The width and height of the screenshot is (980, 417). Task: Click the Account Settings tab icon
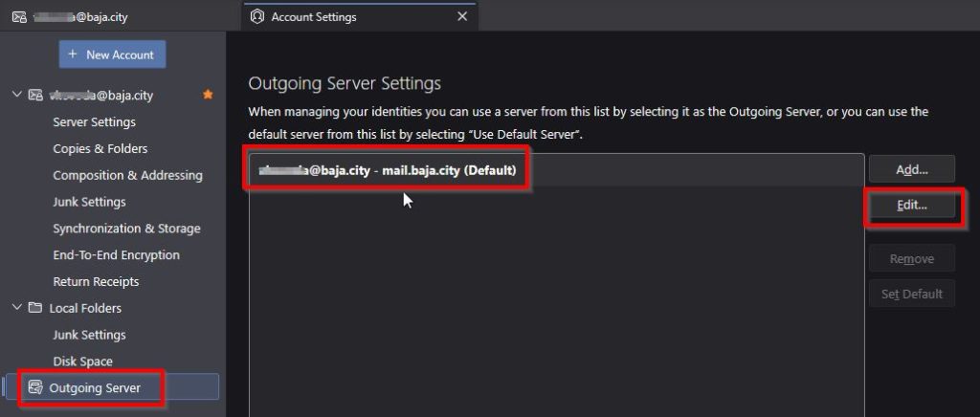[256, 16]
